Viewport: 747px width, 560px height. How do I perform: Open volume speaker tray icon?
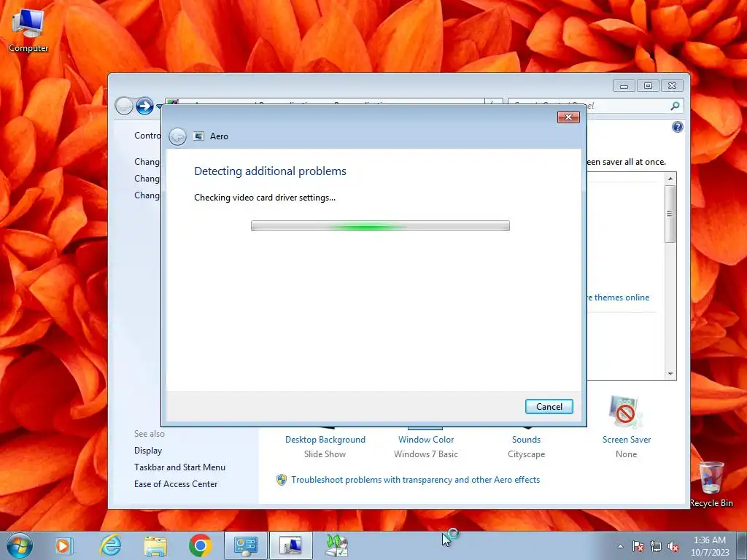point(673,546)
